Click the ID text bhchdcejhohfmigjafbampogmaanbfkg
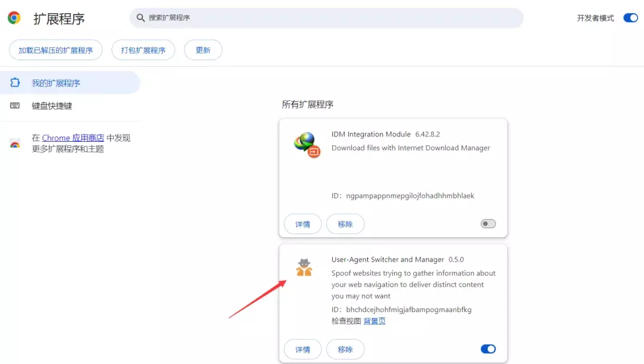The height and width of the screenshot is (364, 644). [408, 309]
